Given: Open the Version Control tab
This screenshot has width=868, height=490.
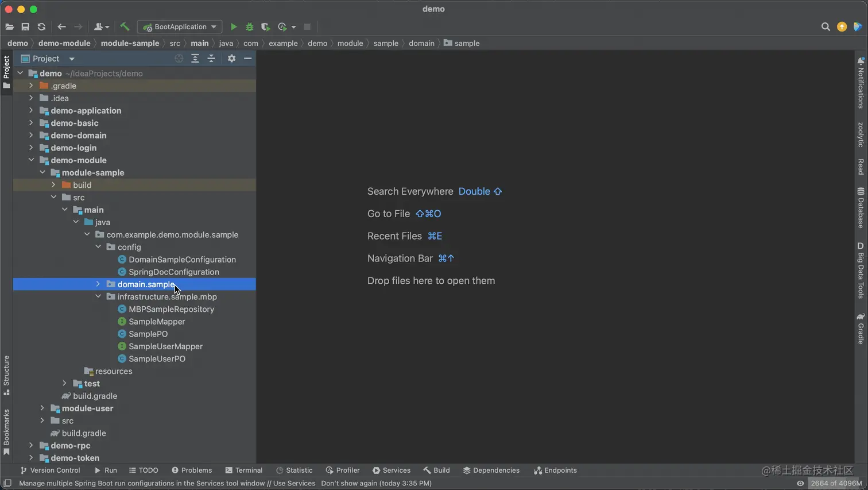Looking at the screenshot, I should (x=50, y=470).
